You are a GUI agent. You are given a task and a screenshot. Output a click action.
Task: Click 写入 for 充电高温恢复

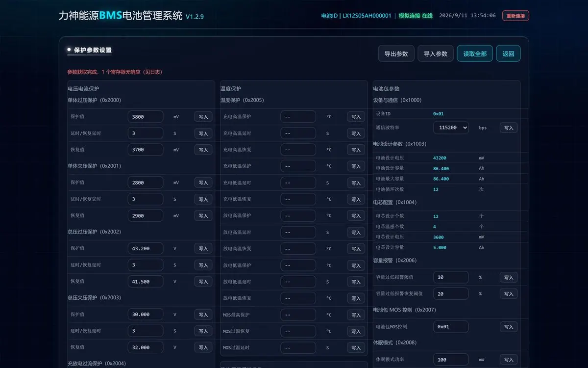pyautogui.click(x=356, y=150)
